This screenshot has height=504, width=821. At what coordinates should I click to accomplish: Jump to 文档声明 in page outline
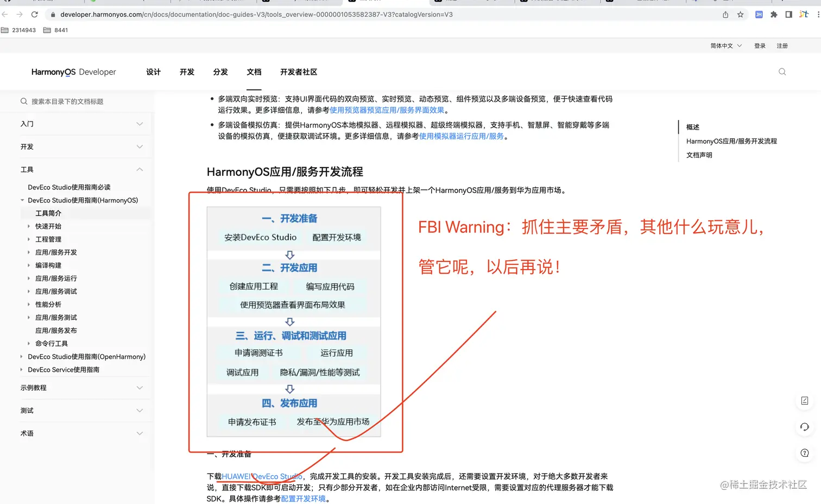tap(699, 155)
